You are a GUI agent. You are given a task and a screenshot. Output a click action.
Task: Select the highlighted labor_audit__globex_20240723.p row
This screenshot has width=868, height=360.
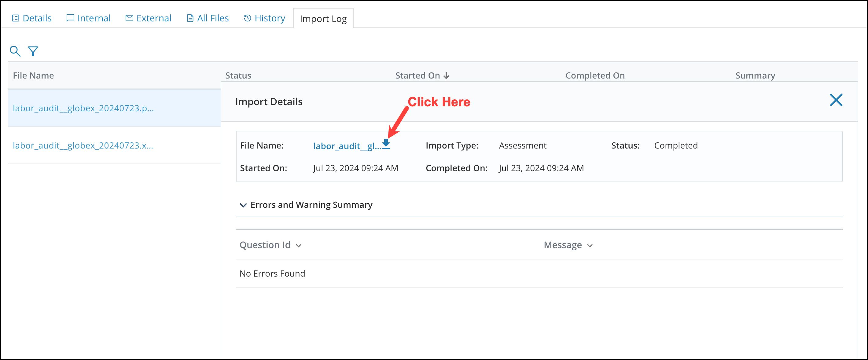83,108
